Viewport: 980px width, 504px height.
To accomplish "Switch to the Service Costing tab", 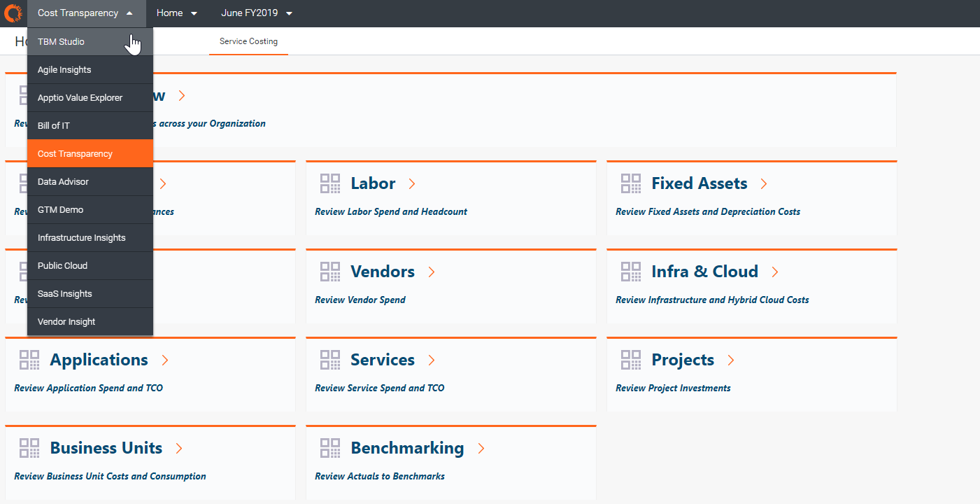I will 248,41.
